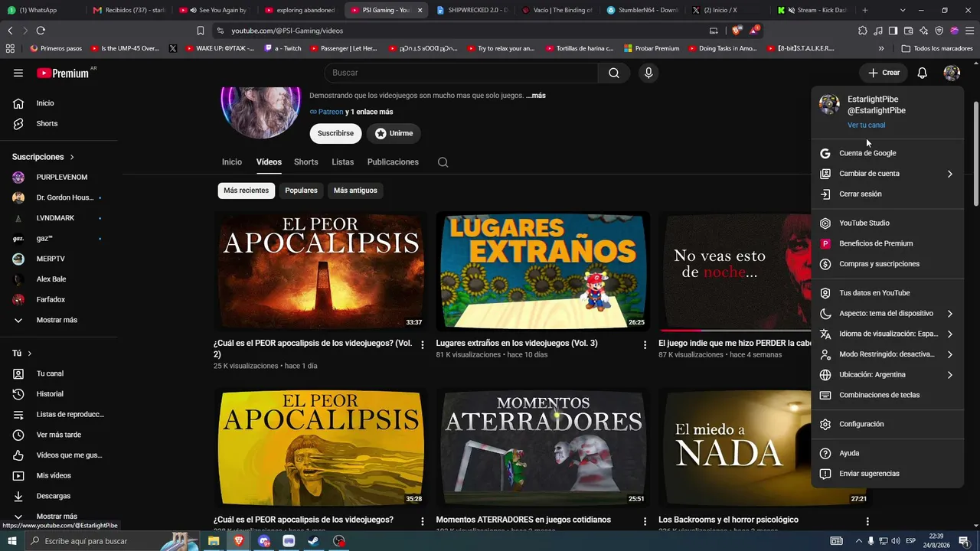The width and height of the screenshot is (980, 551).
Task: Open the Ubicación: Argentina submenu
Action: point(887,375)
